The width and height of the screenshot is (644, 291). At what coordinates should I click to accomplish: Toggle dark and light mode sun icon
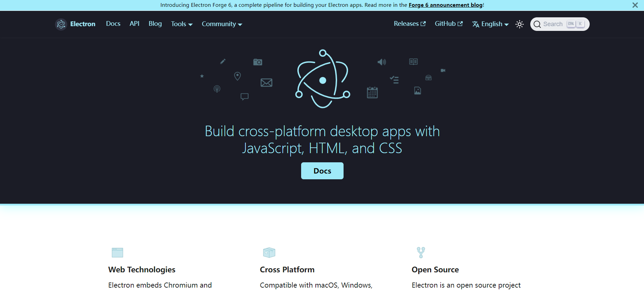point(519,24)
